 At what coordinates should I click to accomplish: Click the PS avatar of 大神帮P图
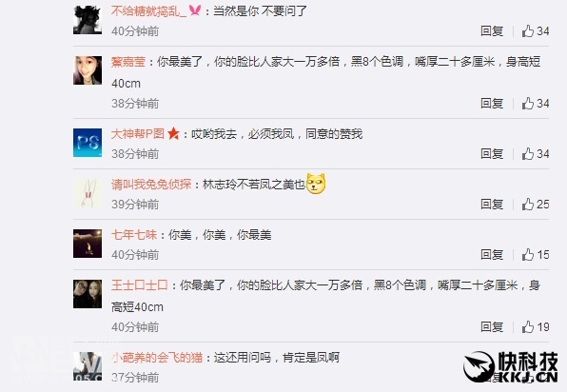tap(88, 143)
